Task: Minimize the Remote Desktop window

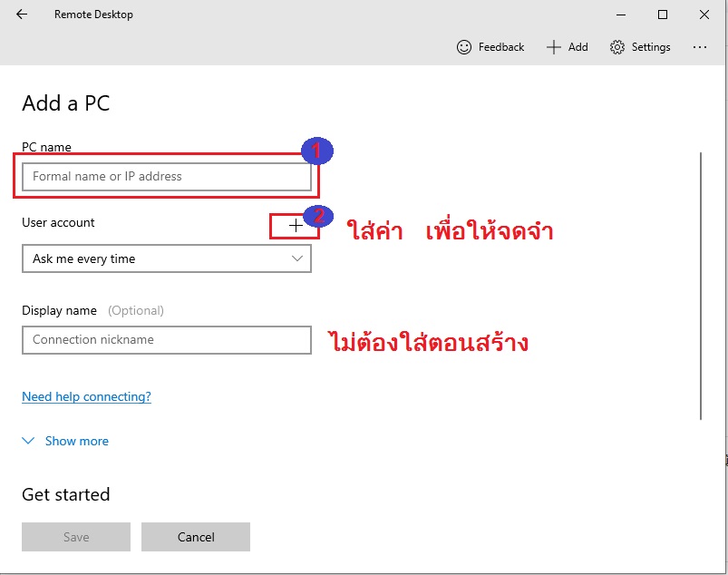Action: (620, 15)
